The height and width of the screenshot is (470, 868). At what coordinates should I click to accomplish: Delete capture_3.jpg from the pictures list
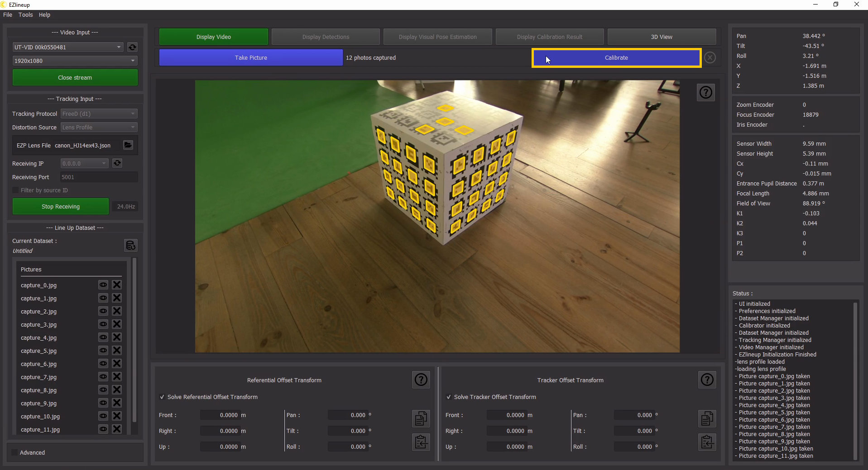pyautogui.click(x=117, y=324)
